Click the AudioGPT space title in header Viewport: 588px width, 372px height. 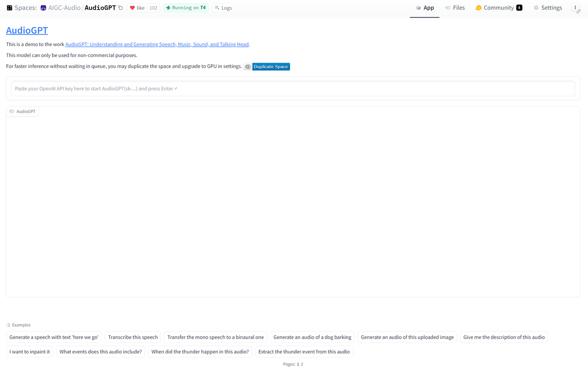click(x=100, y=8)
